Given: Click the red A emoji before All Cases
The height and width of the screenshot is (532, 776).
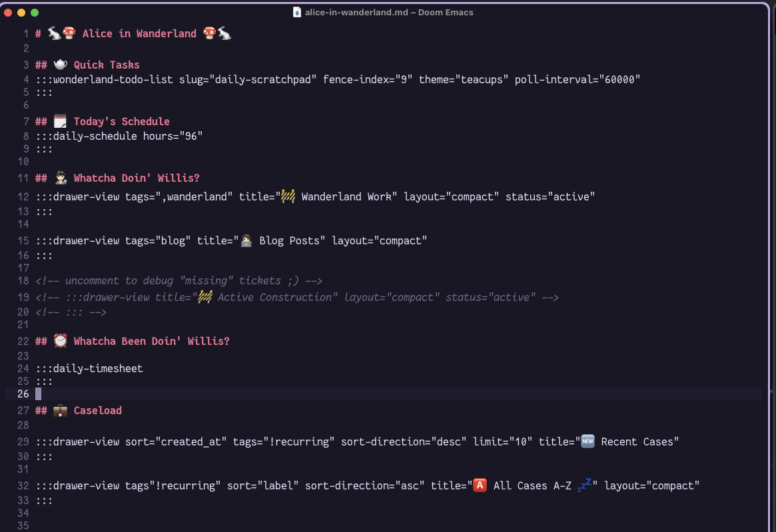Looking at the screenshot, I should coord(480,485).
